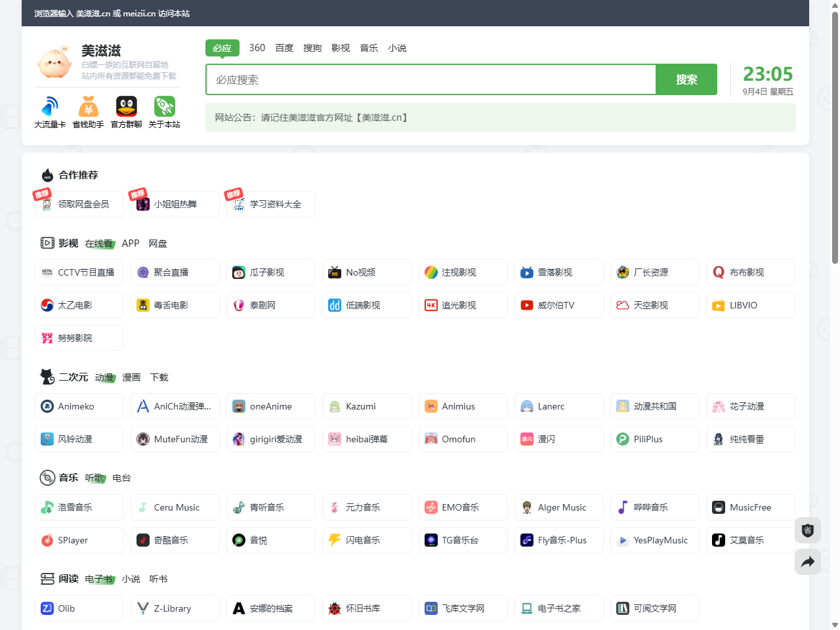Click the shield icon floating button

coord(808,530)
